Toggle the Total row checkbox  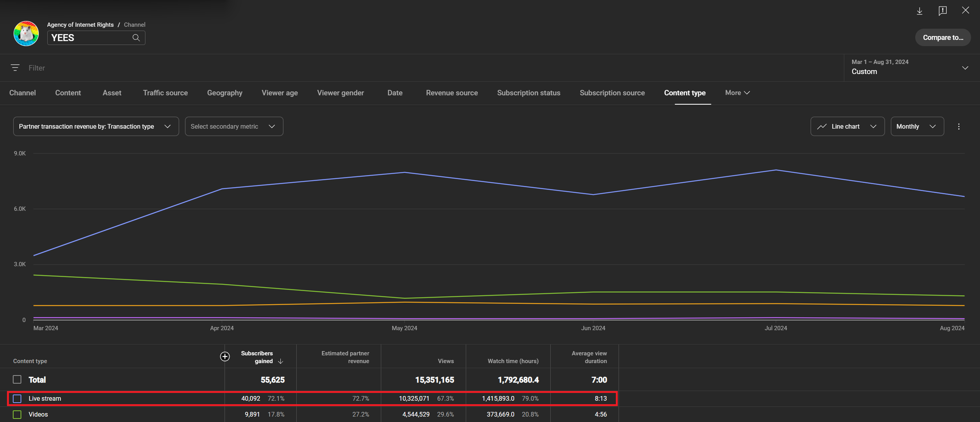(17, 379)
